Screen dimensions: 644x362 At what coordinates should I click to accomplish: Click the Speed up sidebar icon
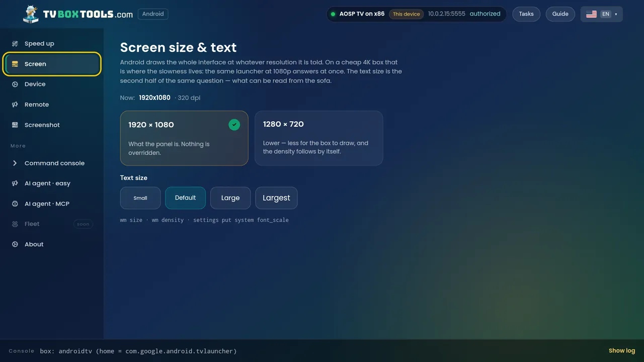[x=15, y=44]
